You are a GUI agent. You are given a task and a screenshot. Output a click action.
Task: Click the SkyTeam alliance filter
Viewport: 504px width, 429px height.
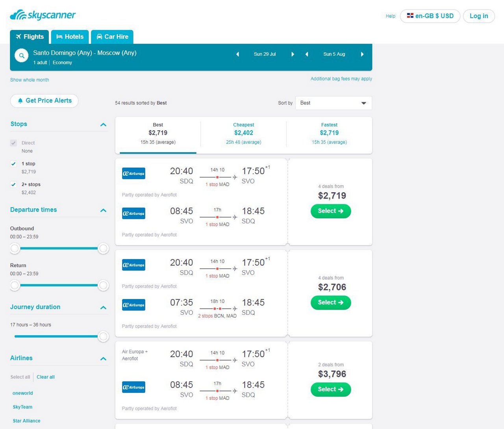(22, 407)
